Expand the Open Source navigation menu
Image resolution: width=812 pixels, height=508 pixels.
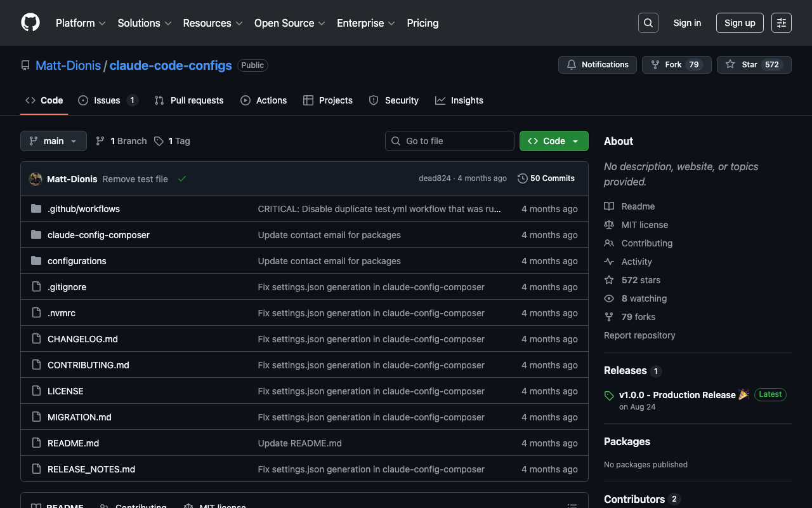[289, 23]
